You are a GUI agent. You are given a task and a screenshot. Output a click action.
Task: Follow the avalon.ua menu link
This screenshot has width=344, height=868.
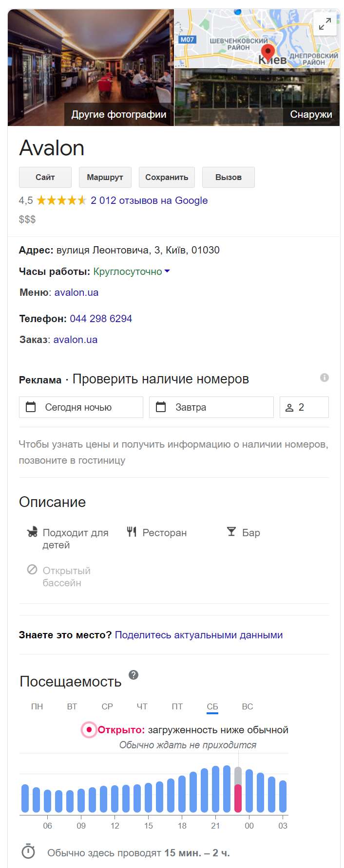tap(76, 292)
